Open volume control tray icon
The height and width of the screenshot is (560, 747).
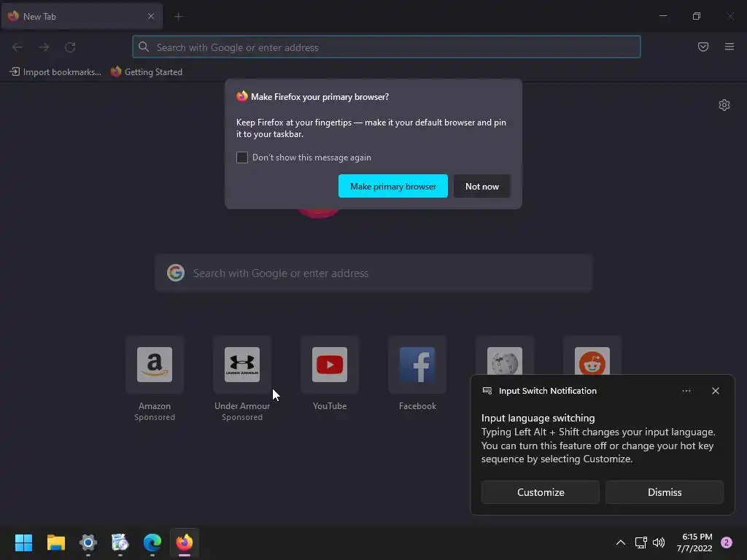[659, 542]
